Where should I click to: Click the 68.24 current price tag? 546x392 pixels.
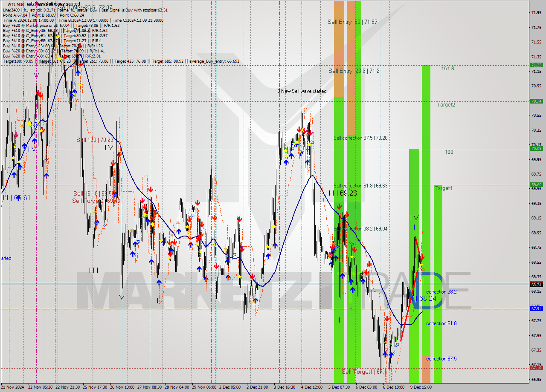(536, 285)
